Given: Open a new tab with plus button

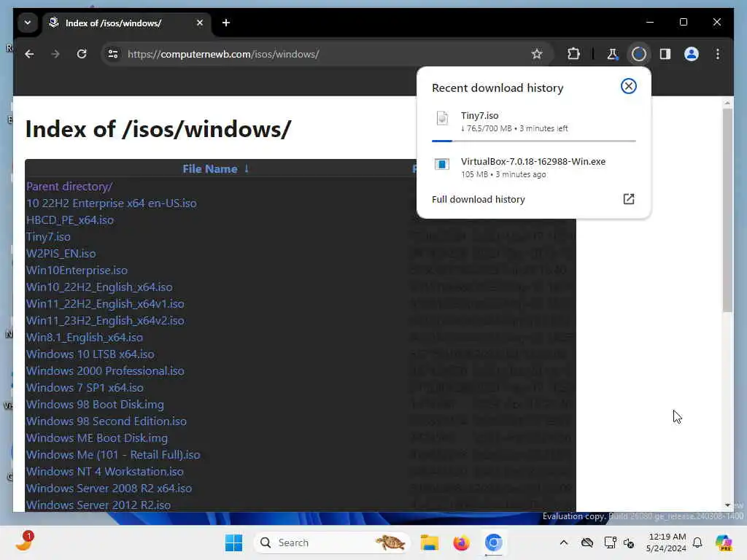Looking at the screenshot, I should point(226,23).
